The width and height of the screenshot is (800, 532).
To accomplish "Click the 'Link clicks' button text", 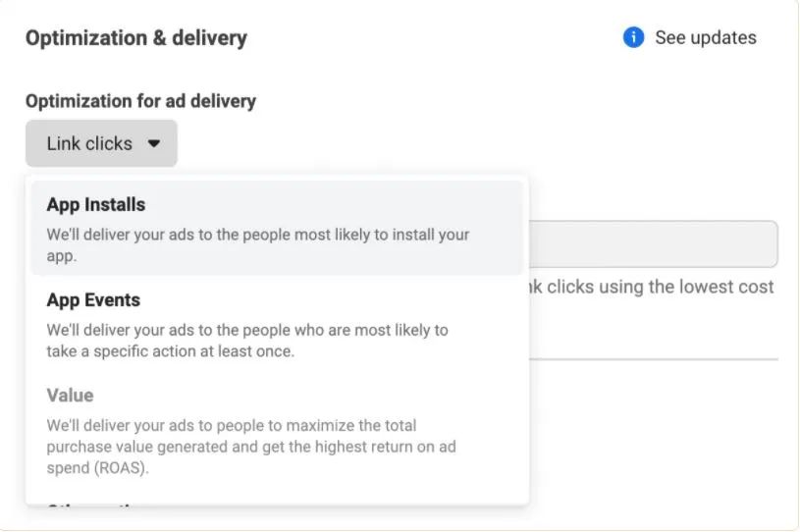I will (89, 143).
